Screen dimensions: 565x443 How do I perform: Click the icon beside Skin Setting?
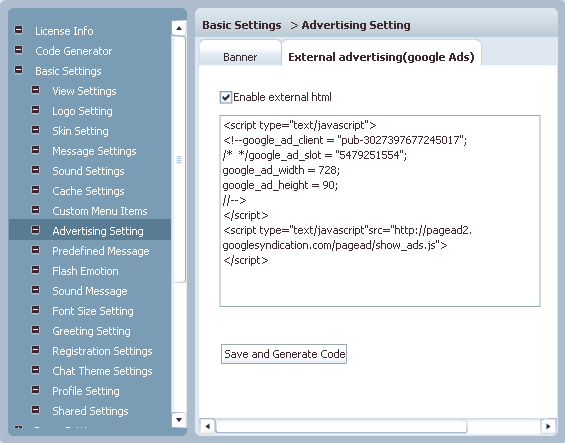pos(36,129)
